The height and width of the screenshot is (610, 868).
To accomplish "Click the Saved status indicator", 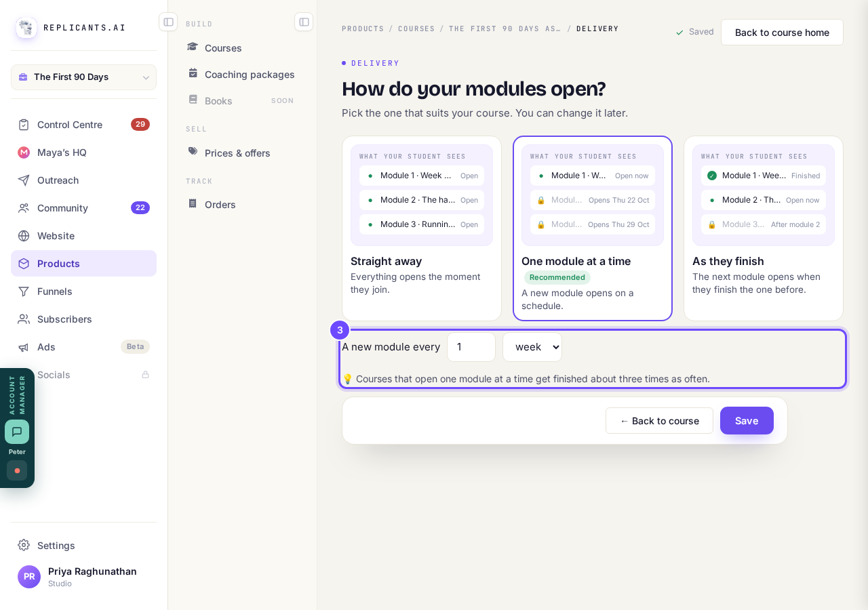I will point(695,32).
